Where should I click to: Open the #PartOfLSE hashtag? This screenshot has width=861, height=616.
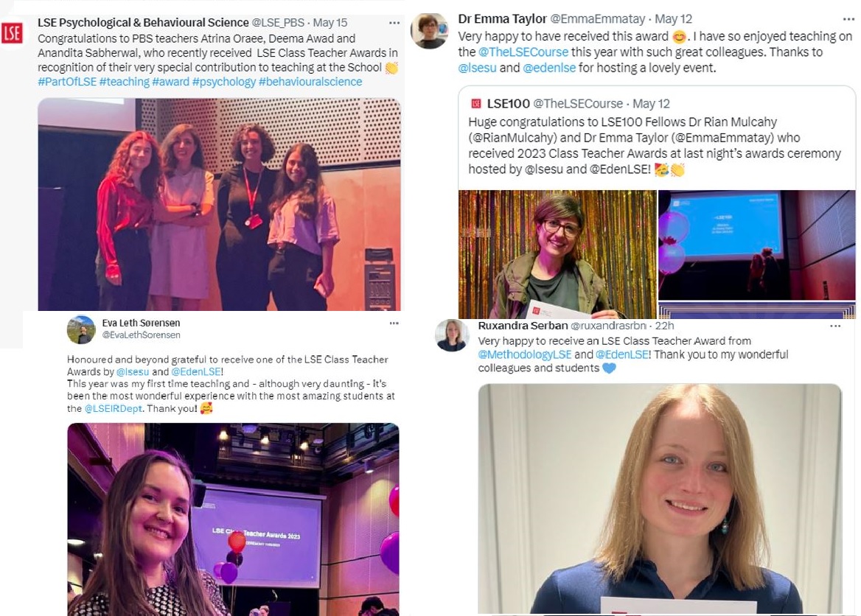point(67,82)
